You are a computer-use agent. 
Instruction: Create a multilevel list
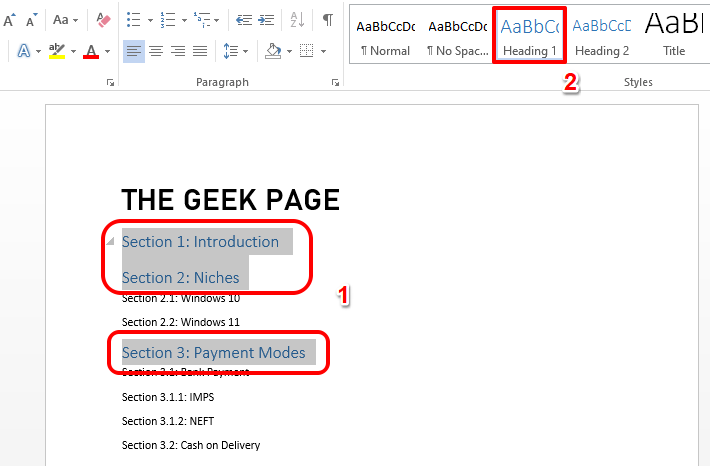point(202,20)
